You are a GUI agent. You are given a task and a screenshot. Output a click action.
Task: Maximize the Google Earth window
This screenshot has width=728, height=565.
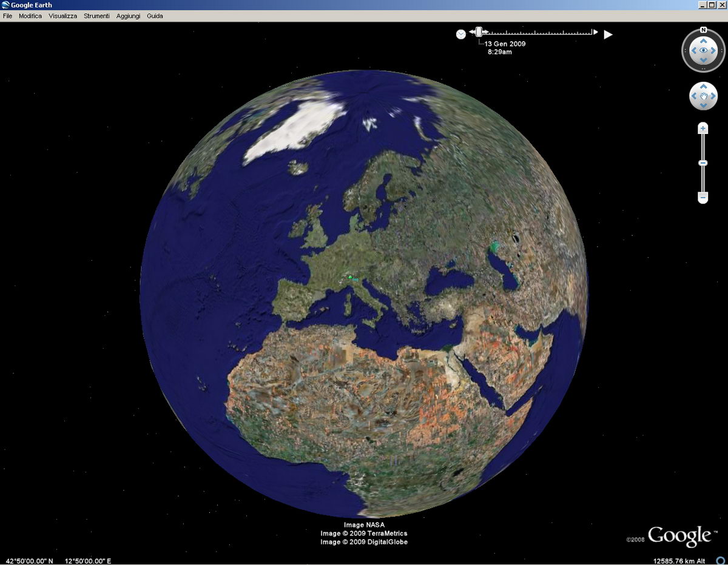[712, 5]
